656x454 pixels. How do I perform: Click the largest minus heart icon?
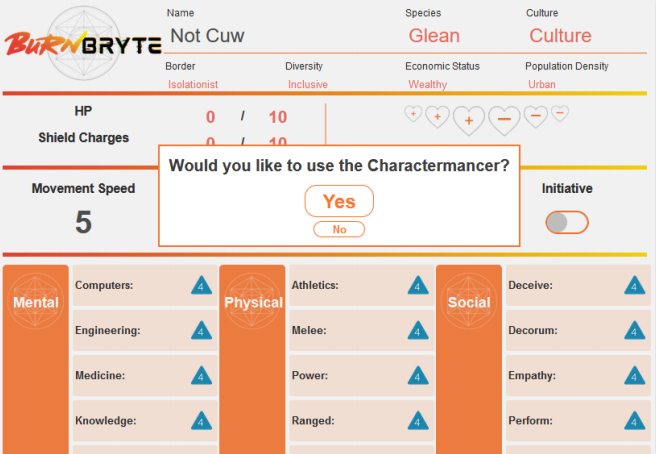[x=504, y=120]
